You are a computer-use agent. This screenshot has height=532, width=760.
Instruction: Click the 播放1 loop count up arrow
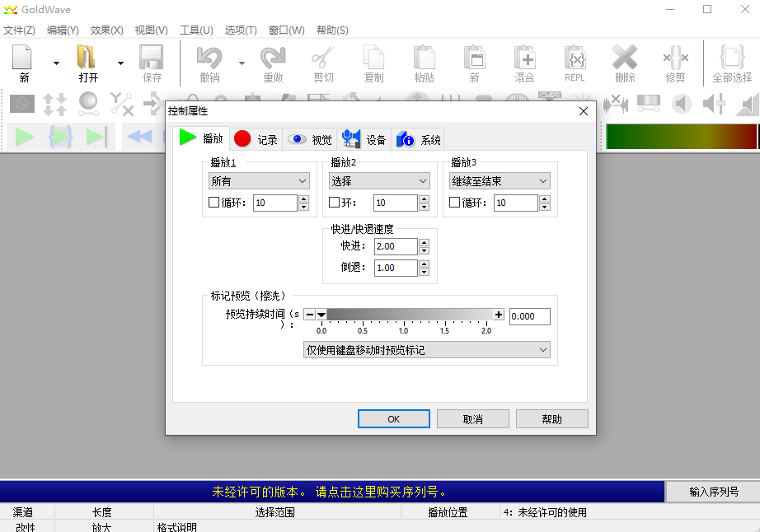pos(304,198)
